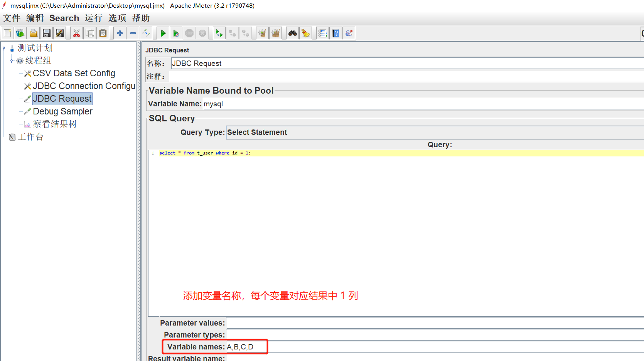Screen dimensions: 644x361
Task: Open the 编辑 menu
Action: coord(35,18)
